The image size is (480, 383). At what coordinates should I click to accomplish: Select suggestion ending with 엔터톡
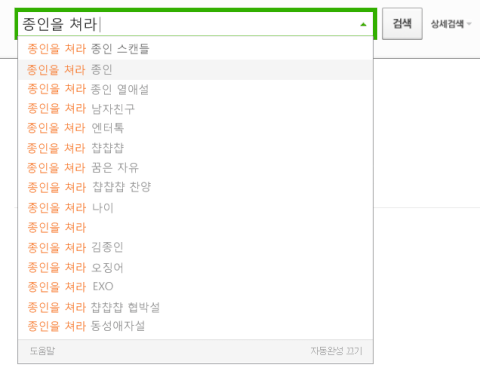pos(195,128)
